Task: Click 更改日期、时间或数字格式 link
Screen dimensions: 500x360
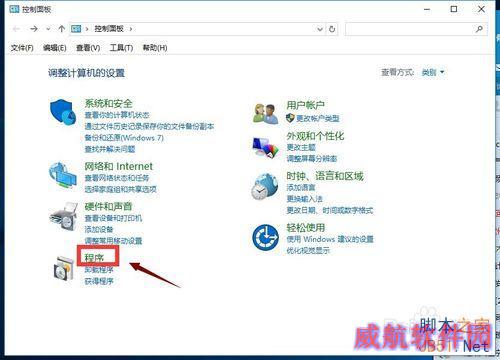Action: 330,210
